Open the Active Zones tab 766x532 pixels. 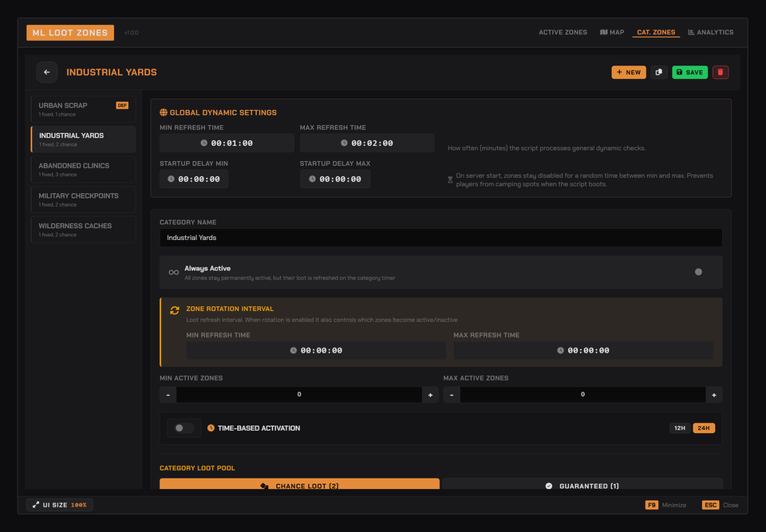pyautogui.click(x=563, y=32)
